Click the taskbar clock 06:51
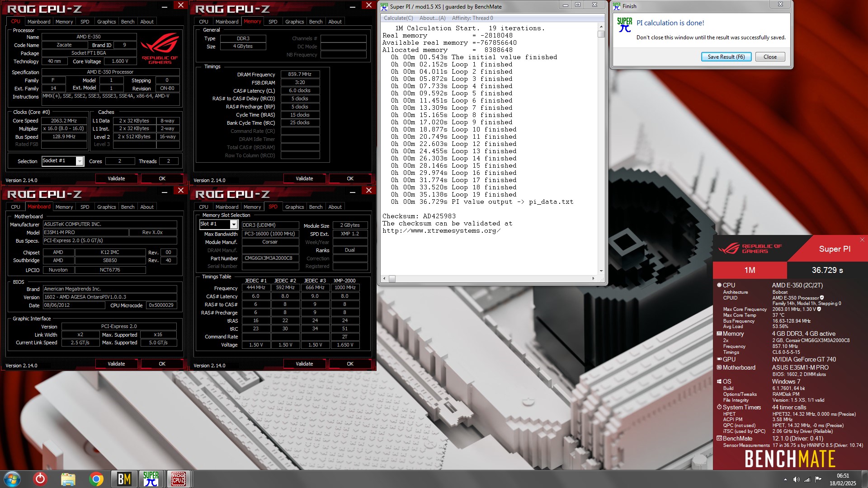The width and height of the screenshot is (868, 488). [843, 475]
